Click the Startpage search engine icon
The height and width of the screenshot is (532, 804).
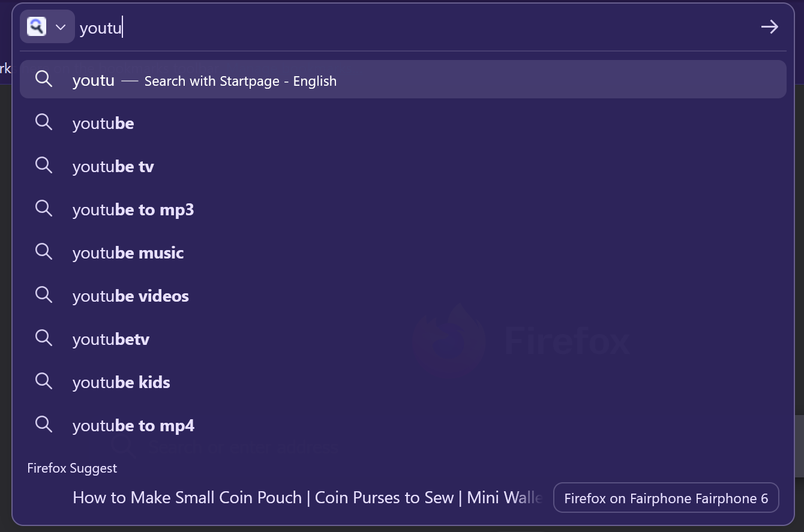click(x=37, y=26)
